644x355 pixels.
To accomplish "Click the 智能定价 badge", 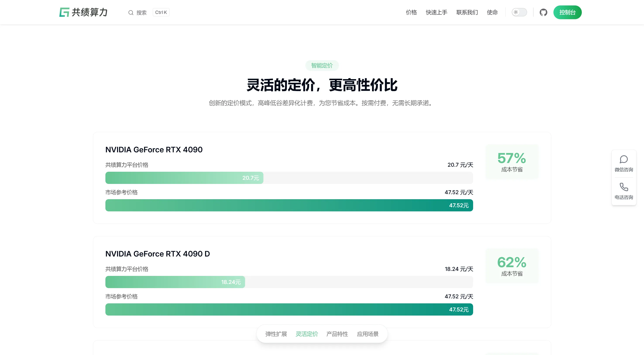I will pos(322,65).
